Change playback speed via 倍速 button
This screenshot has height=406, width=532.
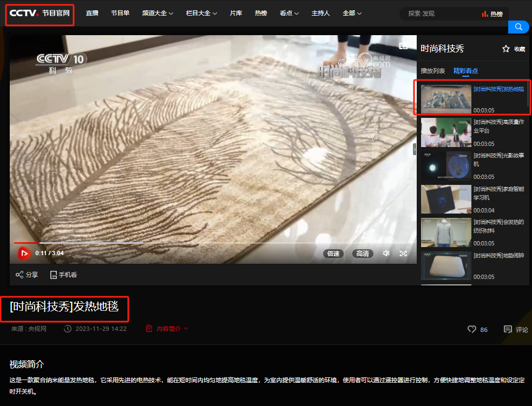tap(333, 254)
